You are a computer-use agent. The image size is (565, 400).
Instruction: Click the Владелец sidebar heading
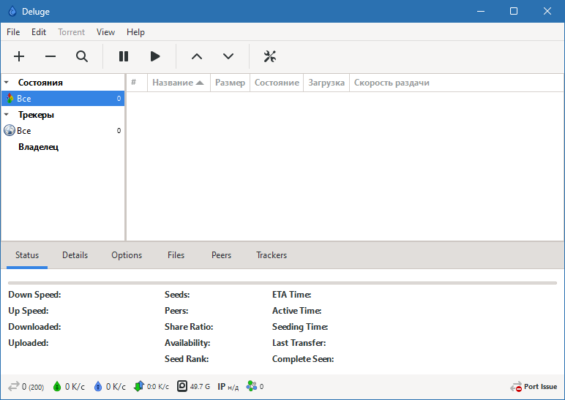coord(39,147)
